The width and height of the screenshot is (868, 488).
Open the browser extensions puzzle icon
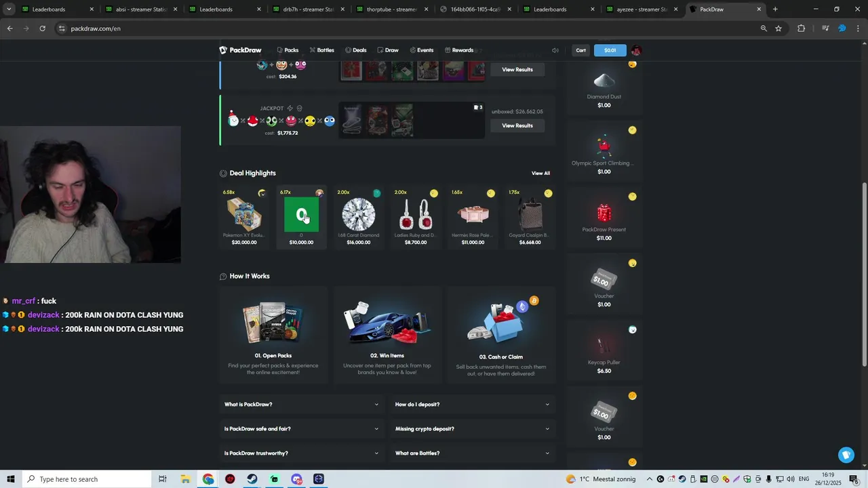(x=801, y=28)
